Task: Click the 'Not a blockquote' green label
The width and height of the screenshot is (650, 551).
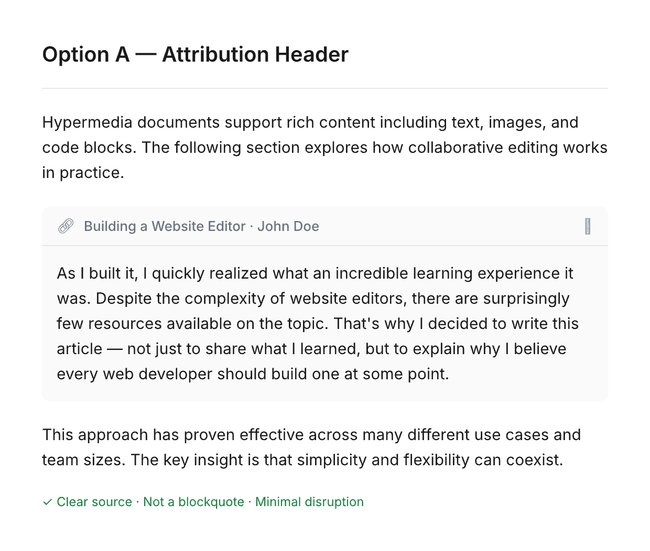Action: pyautogui.click(x=194, y=502)
